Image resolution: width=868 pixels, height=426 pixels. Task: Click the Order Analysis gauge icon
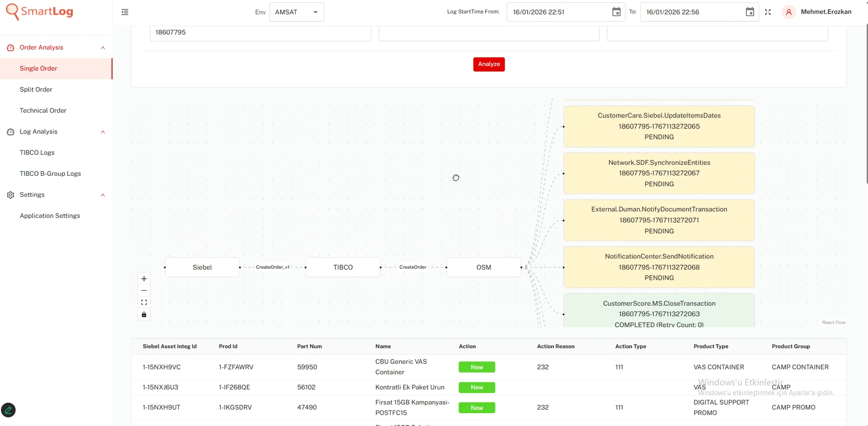pyautogui.click(x=10, y=48)
